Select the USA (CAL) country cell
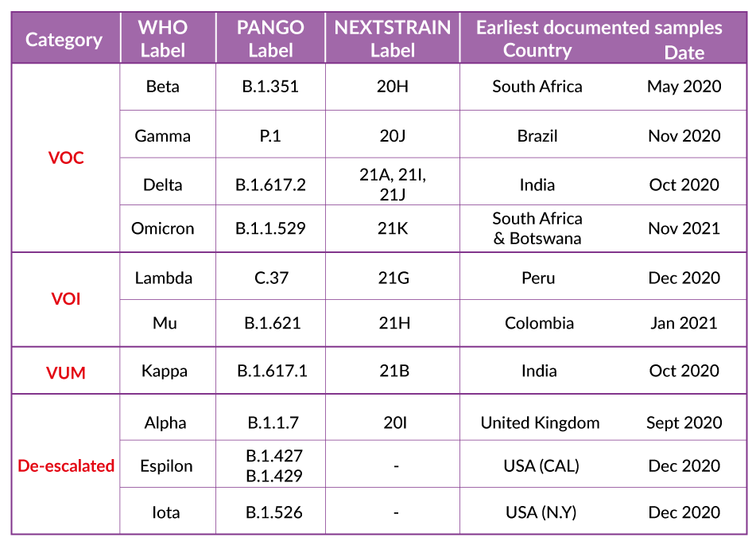Screen dimensions: 756x545 point(541,465)
